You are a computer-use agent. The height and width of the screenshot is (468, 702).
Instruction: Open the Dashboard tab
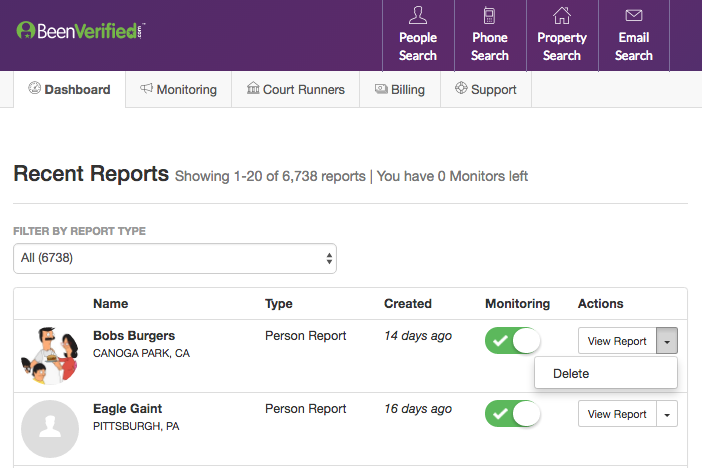point(69,89)
